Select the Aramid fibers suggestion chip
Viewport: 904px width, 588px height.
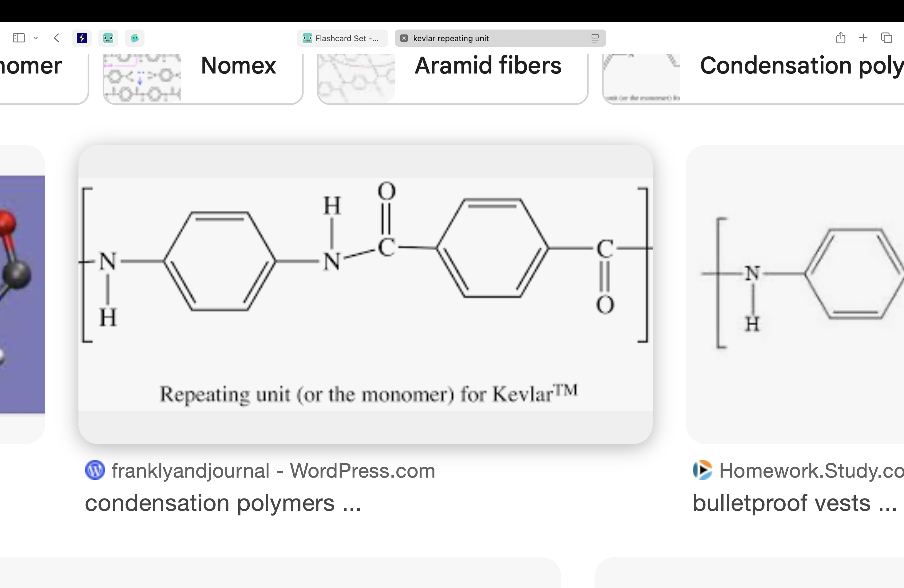[452, 78]
